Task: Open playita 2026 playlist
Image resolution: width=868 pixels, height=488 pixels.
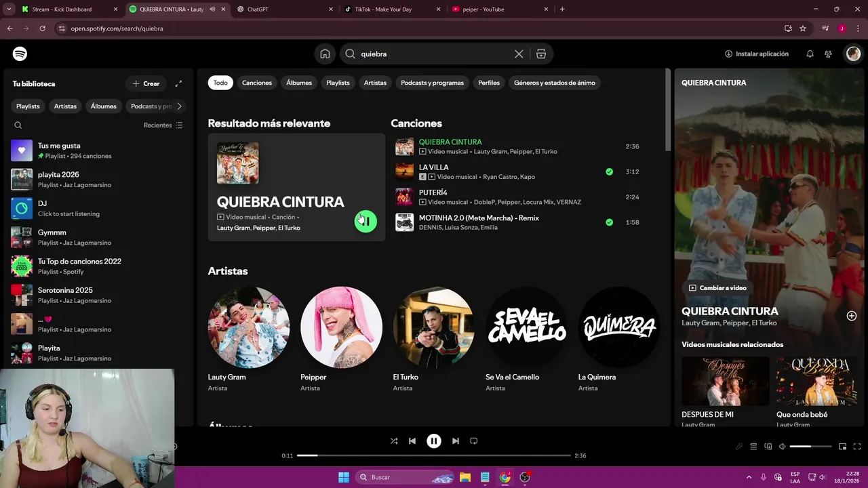Action: click(98, 180)
